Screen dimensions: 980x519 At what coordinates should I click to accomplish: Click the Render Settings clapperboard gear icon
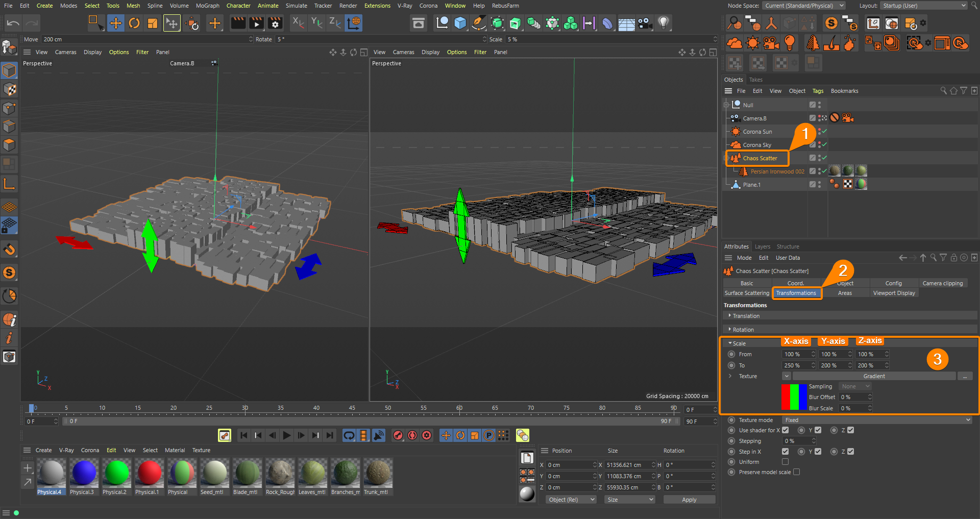[275, 23]
